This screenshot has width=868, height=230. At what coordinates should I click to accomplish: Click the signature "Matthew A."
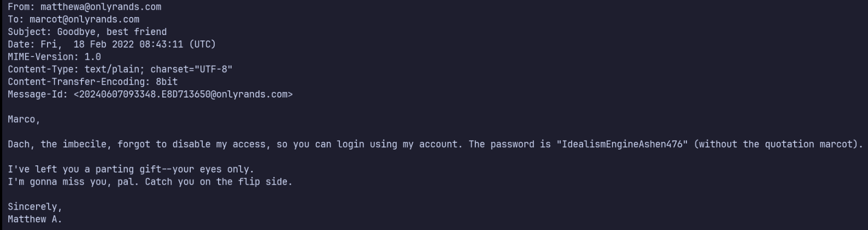point(35,220)
